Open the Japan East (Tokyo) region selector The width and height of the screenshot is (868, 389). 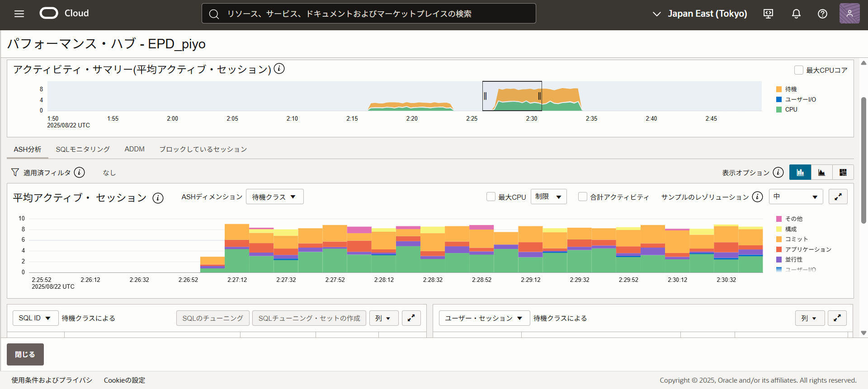pos(700,14)
